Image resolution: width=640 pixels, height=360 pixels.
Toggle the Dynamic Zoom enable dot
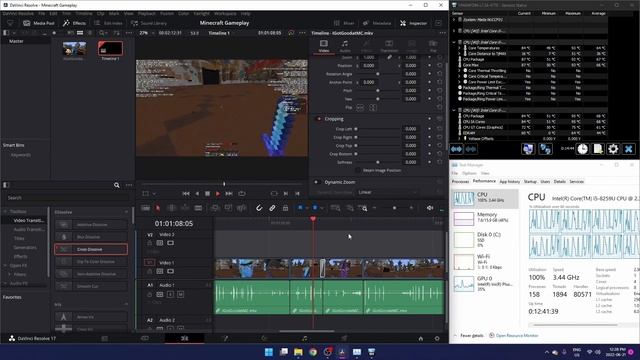316,182
